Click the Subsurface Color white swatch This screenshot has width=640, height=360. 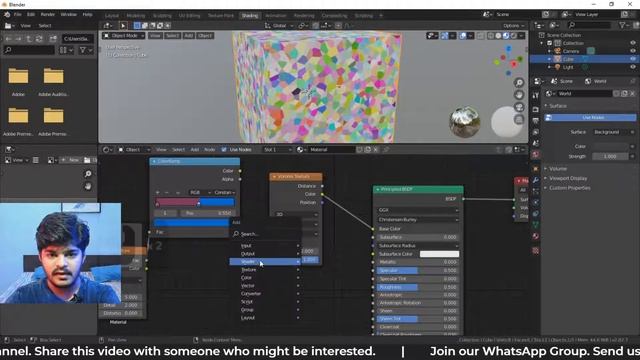[x=439, y=254]
